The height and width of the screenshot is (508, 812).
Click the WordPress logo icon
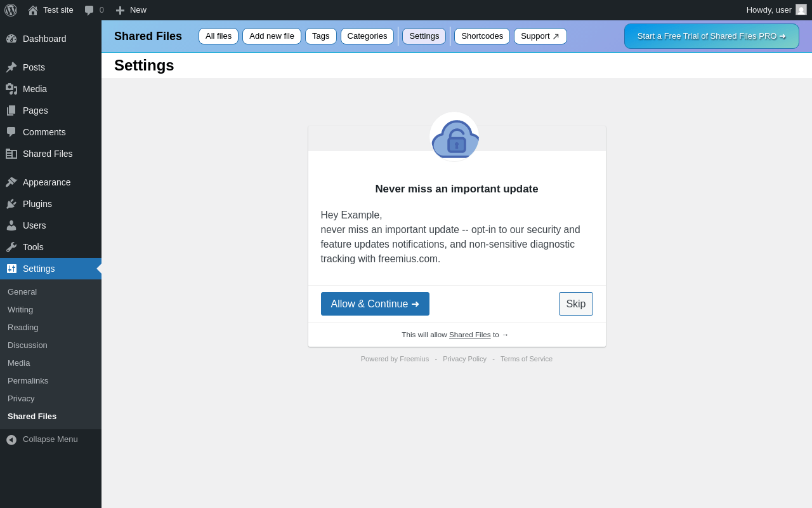pyautogui.click(x=11, y=10)
